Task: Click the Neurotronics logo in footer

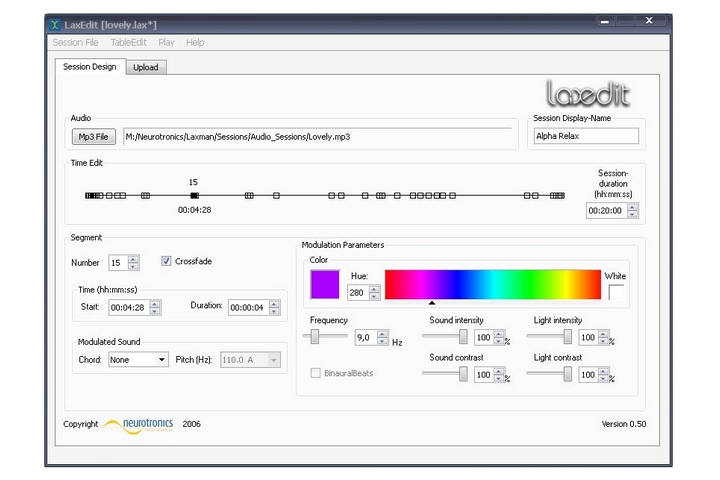Action: pyautogui.click(x=140, y=424)
